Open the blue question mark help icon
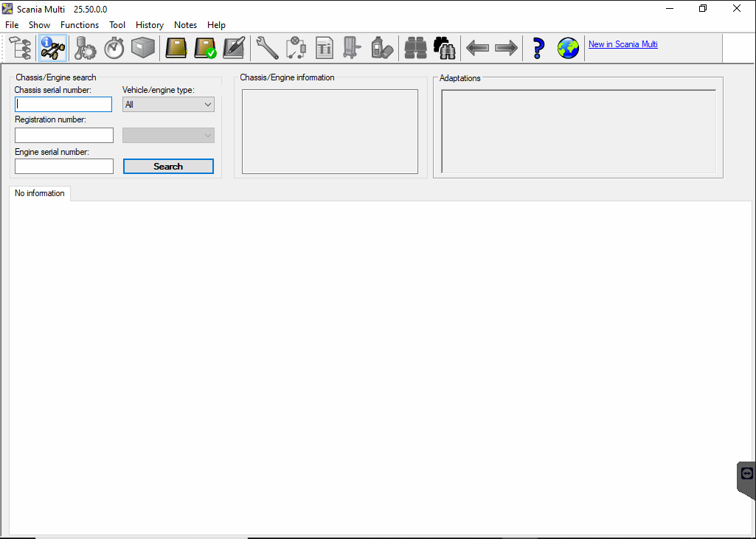 [538, 49]
